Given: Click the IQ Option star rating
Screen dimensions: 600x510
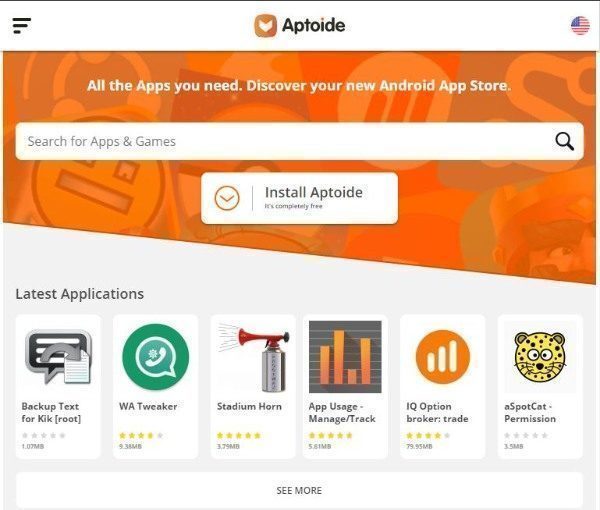Looking at the screenshot, I should coord(428,435).
